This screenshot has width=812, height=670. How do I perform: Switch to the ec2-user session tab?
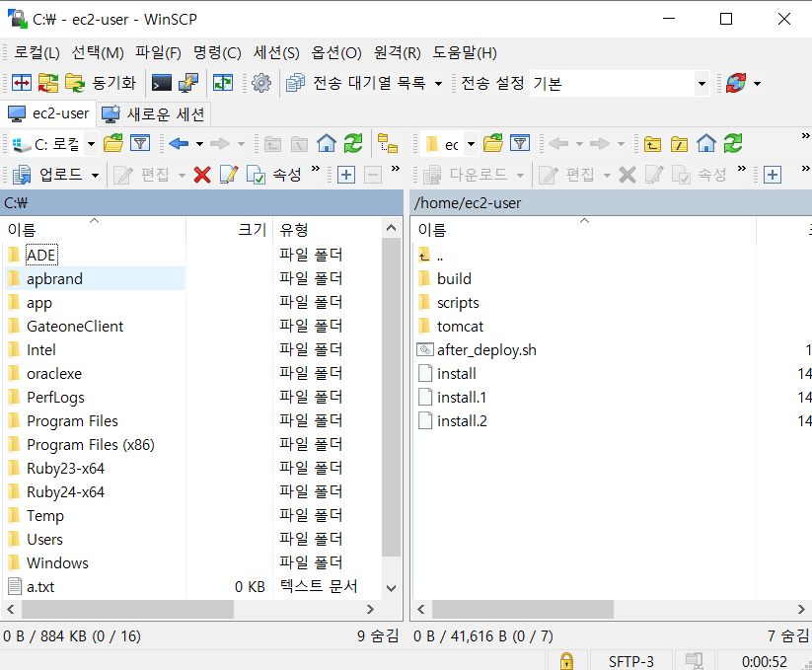coord(48,113)
